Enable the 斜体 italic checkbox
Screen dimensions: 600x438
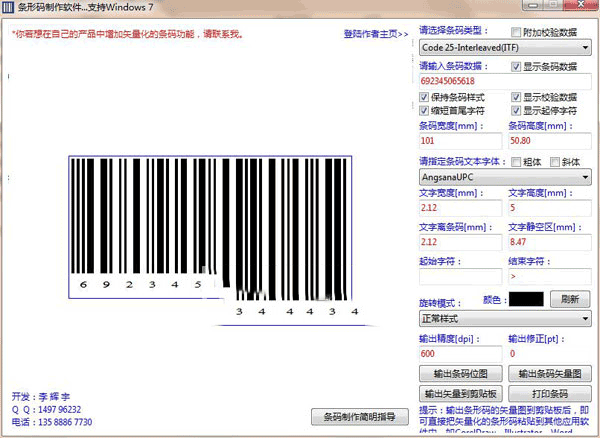pyautogui.click(x=554, y=162)
